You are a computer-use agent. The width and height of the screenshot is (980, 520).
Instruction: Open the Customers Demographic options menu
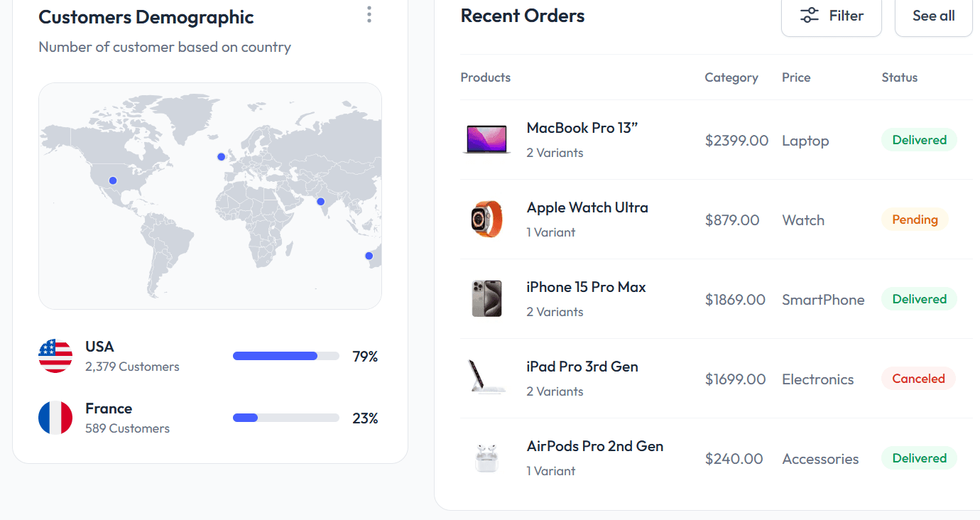click(x=369, y=14)
